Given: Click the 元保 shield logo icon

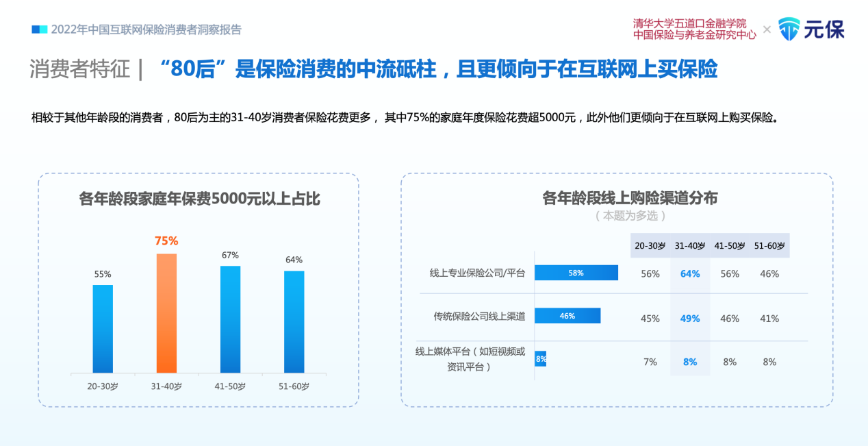Looking at the screenshot, I should point(789,29).
